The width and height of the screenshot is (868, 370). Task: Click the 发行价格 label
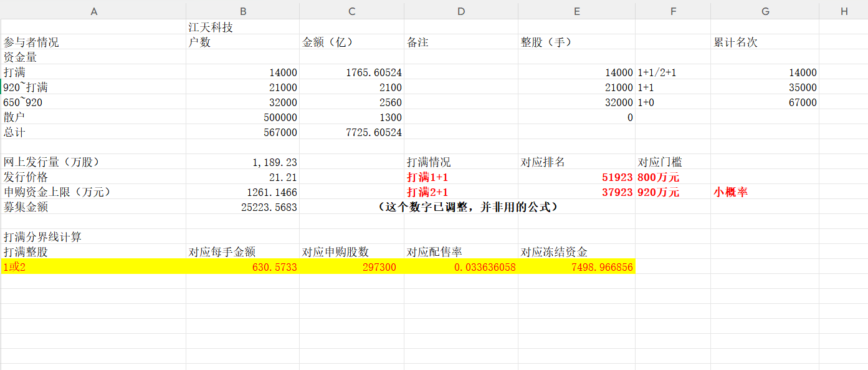[93, 177]
